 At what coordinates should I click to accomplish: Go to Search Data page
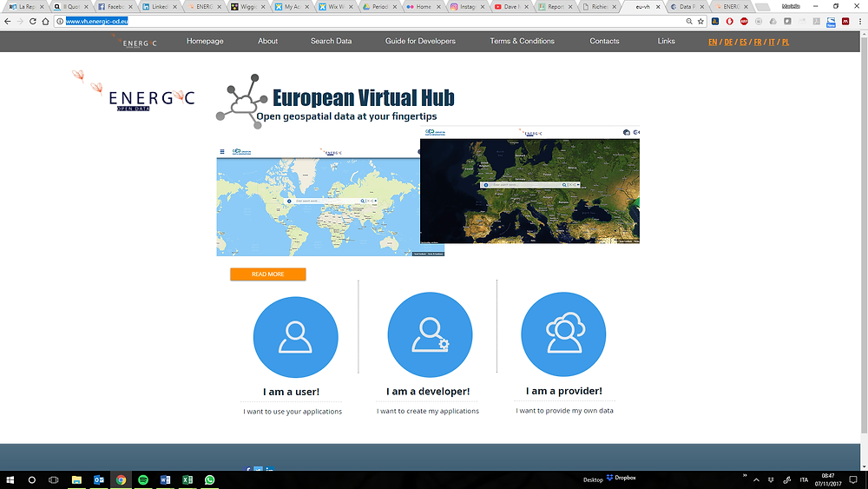tap(331, 41)
